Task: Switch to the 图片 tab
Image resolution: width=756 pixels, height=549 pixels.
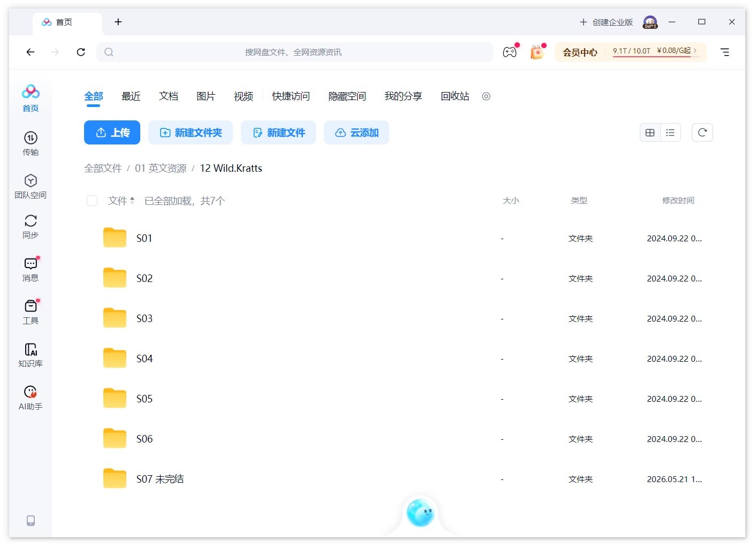Action: 206,96
